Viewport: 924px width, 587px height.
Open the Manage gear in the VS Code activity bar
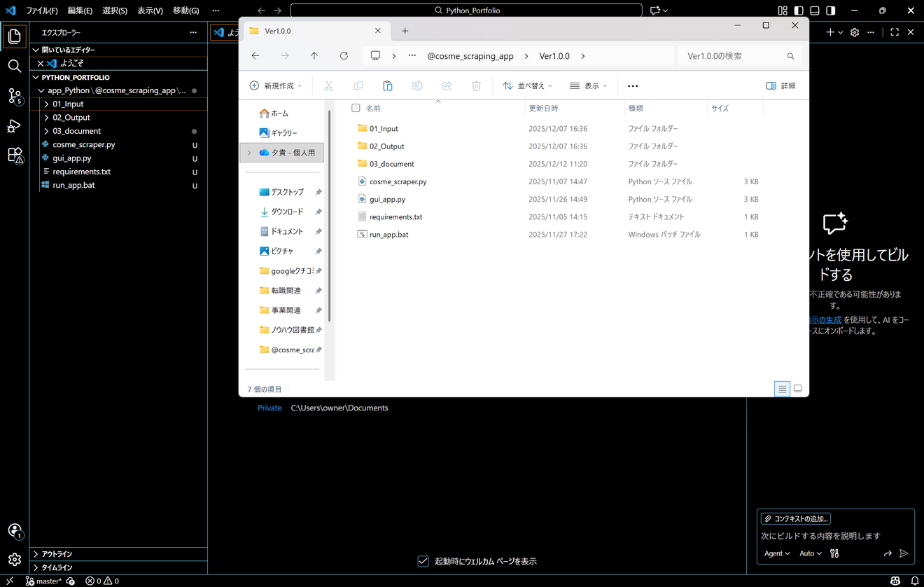[x=14, y=560]
